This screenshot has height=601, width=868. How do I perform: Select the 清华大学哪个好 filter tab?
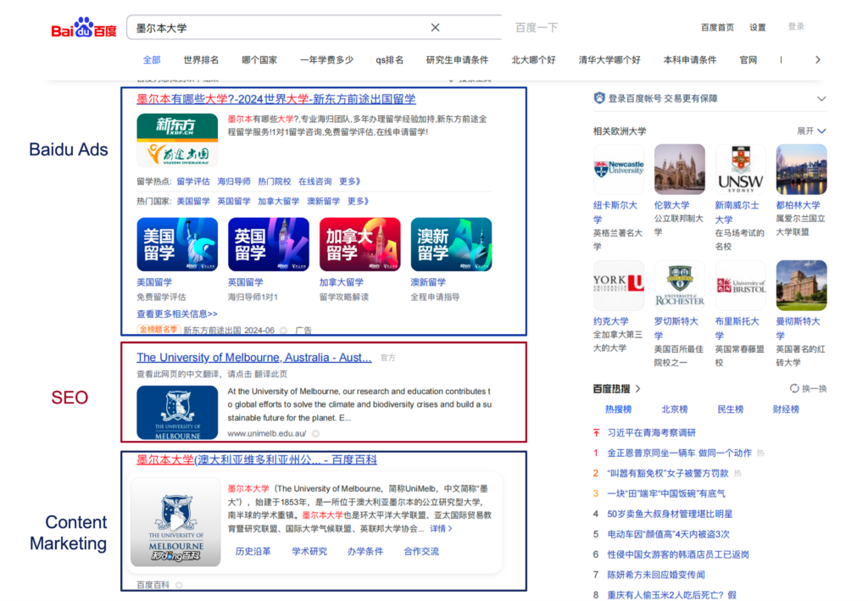tap(609, 60)
